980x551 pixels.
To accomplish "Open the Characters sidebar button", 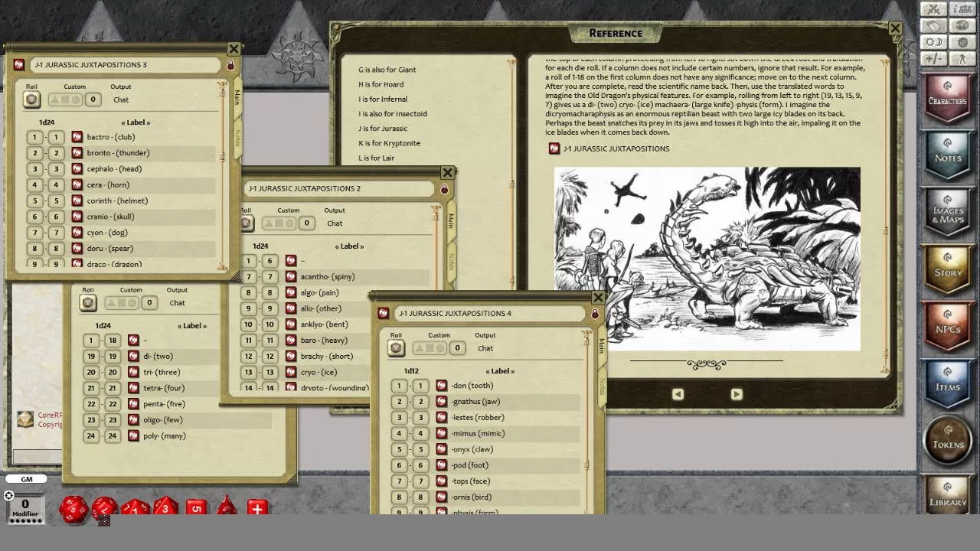I will tap(948, 98).
